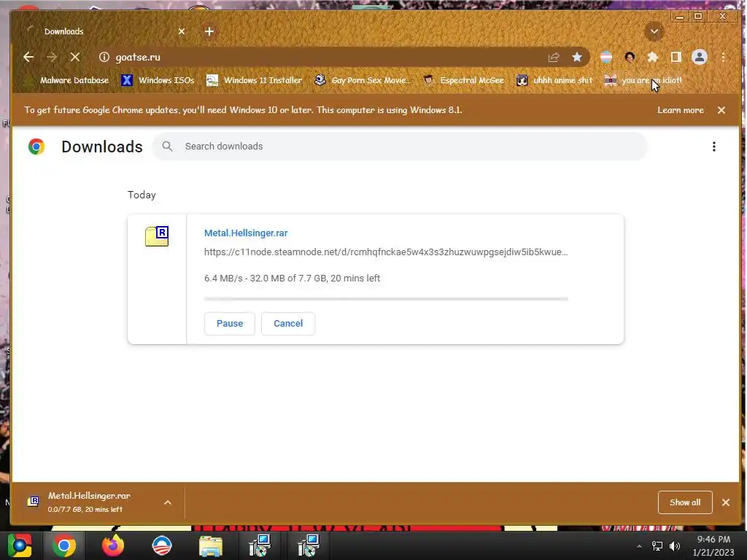Launch Firefox from the taskbar
This screenshot has height=560, width=747.
tap(113, 545)
